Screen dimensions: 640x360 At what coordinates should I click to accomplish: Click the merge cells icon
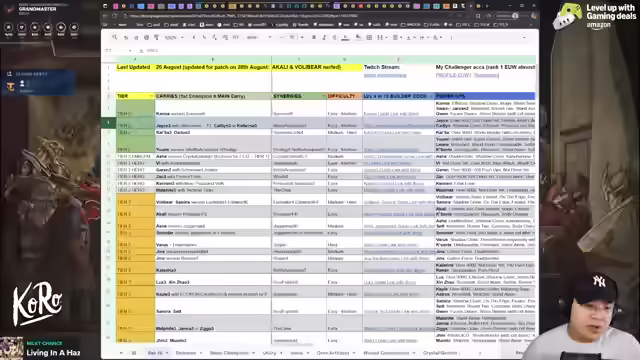click(380, 37)
